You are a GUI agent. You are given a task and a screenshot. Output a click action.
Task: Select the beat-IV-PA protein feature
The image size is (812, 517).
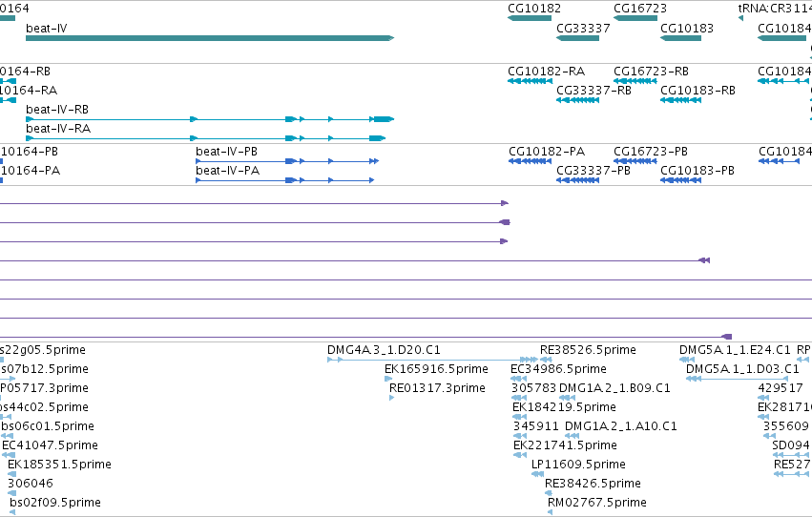pyautogui.click(x=285, y=180)
